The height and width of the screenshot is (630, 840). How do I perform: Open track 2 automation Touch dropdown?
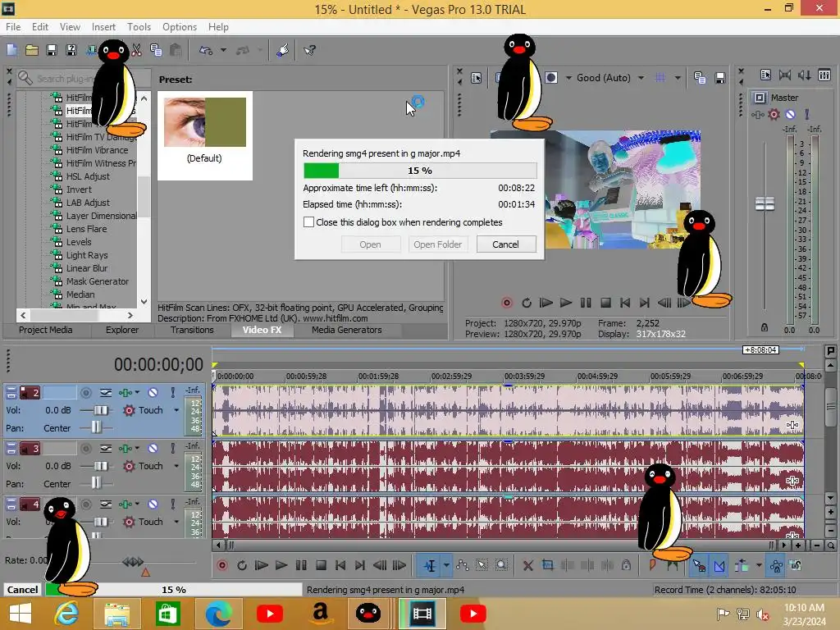coord(176,410)
